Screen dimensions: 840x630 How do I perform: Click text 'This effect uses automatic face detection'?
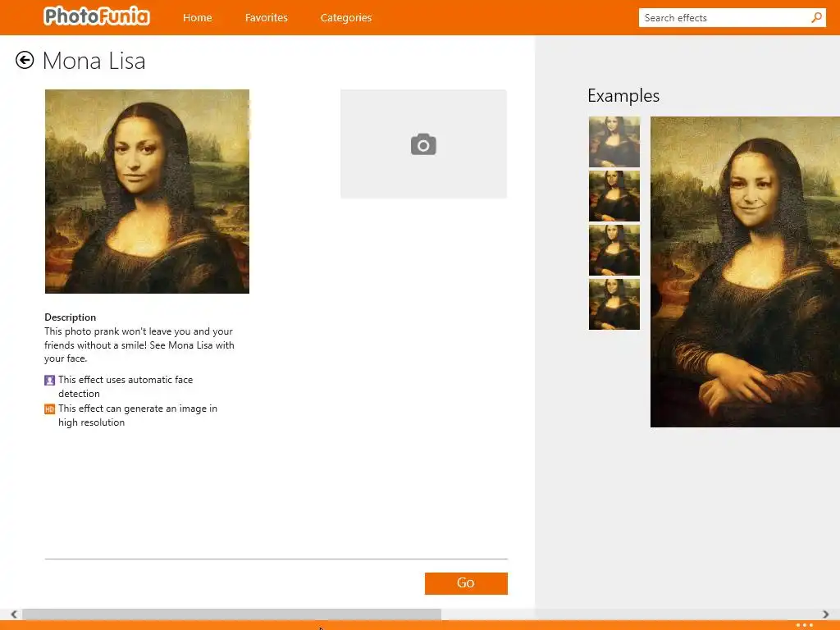pos(126,386)
